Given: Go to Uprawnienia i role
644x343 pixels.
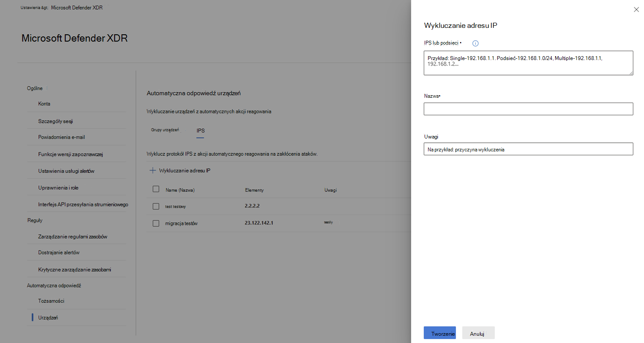Looking at the screenshot, I should pyautogui.click(x=58, y=188).
